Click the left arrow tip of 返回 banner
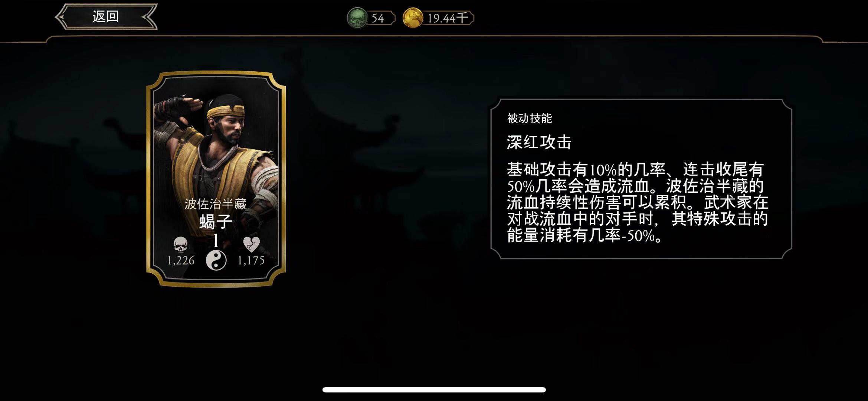Screen dimensions: 868x401 tap(59, 17)
